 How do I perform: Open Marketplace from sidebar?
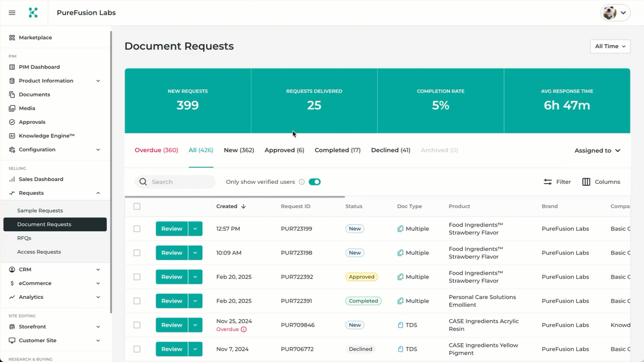click(x=35, y=37)
